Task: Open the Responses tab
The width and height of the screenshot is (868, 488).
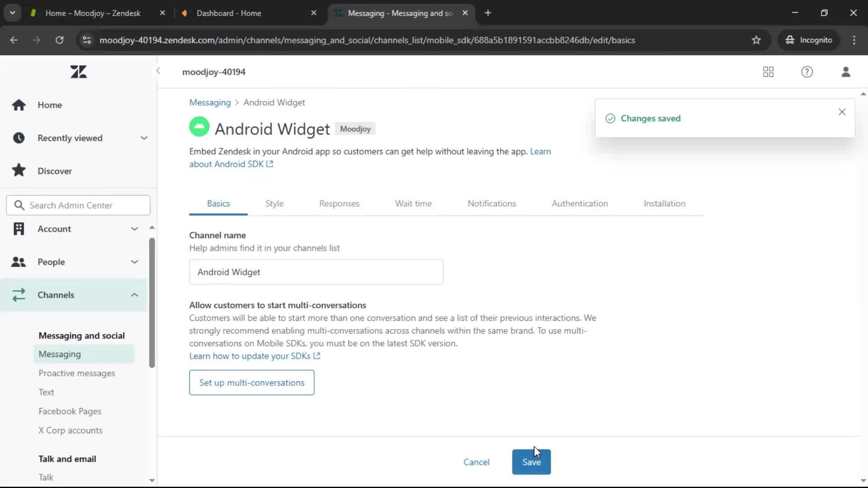Action: (x=339, y=204)
